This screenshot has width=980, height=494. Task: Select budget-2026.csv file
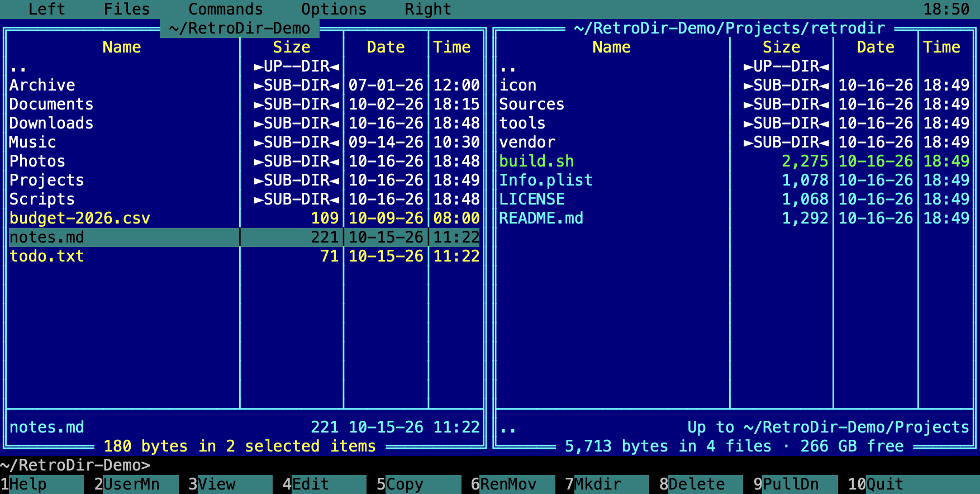tap(244, 218)
